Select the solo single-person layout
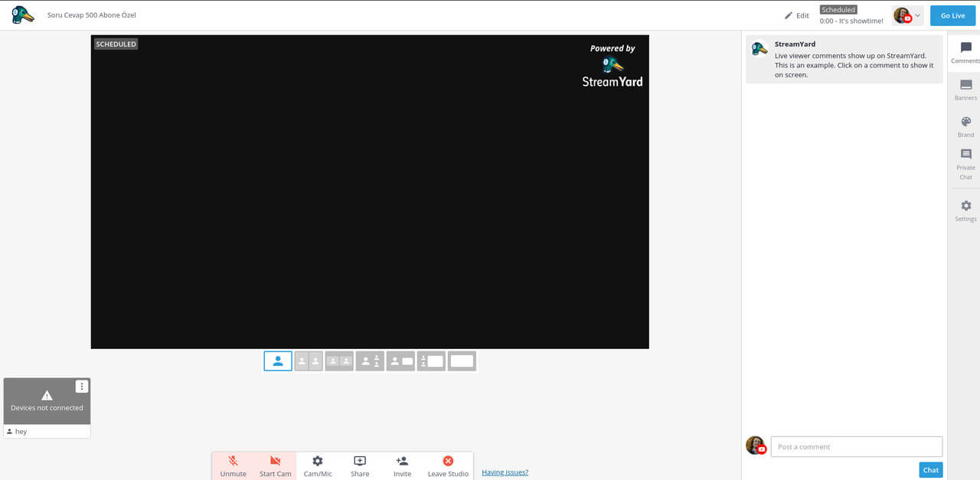 click(278, 361)
